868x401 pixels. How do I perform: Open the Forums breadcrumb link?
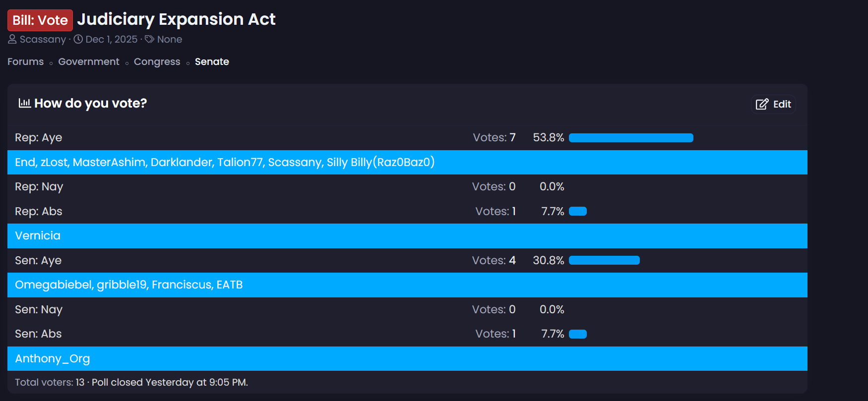pyautogui.click(x=26, y=62)
